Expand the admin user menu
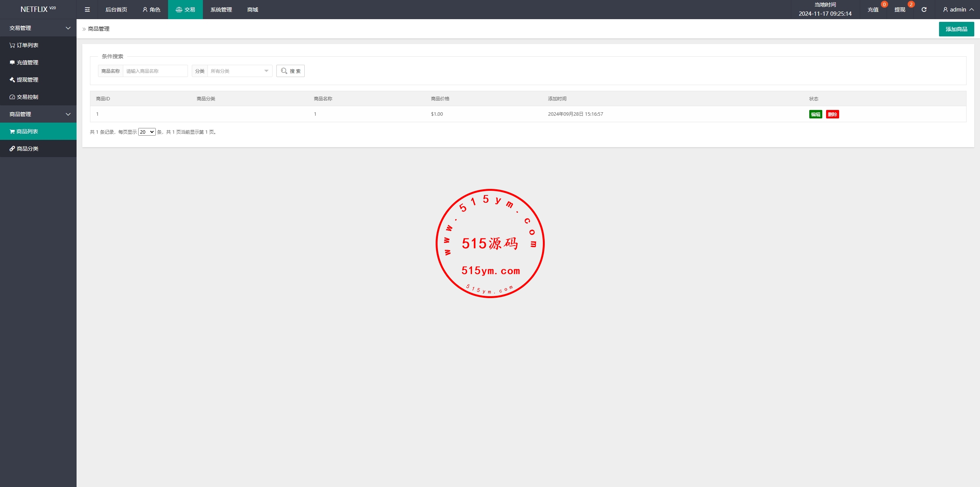Screen dimensions: 980x487 (x=958, y=10)
